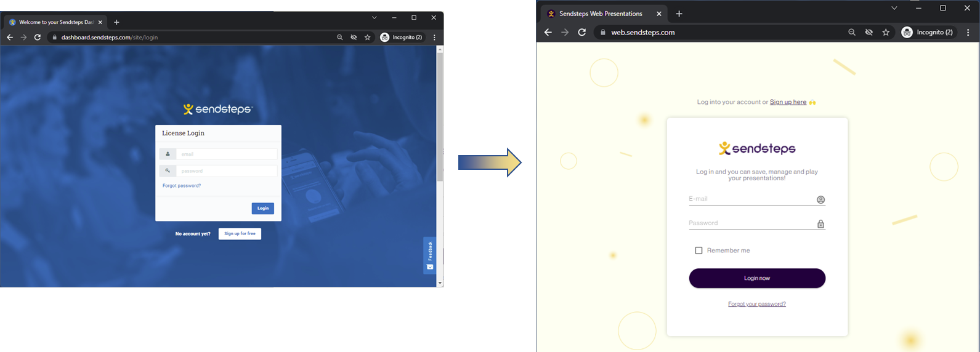The image size is (980, 352).
Task: Click the scrollbar down arrow in dashboard window
Action: [440, 283]
